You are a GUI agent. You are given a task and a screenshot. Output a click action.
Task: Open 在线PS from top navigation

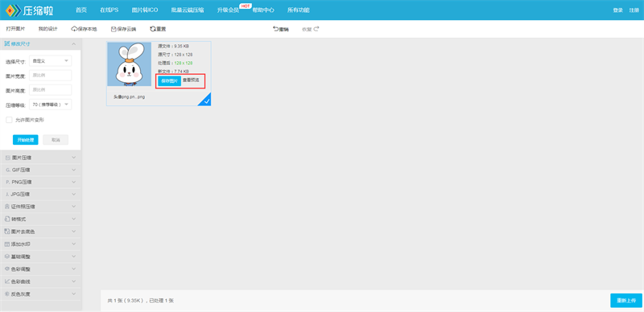109,10
